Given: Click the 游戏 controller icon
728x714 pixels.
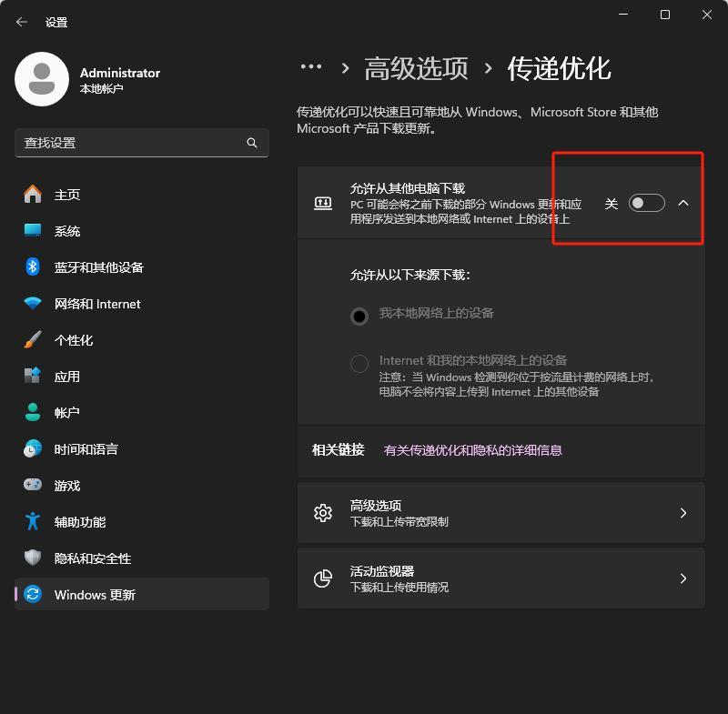Looking at the screenshot, I should tap(33, 485).
